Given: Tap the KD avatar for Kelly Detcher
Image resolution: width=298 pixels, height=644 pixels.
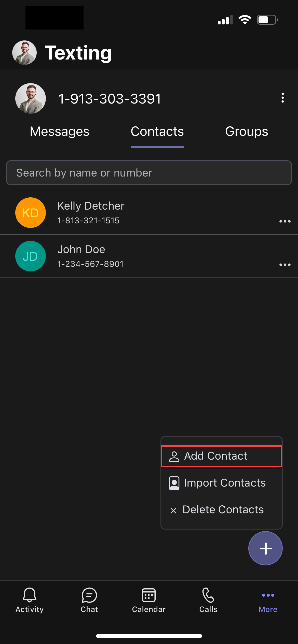Looking at the screenshot, I should click(31, 213).
